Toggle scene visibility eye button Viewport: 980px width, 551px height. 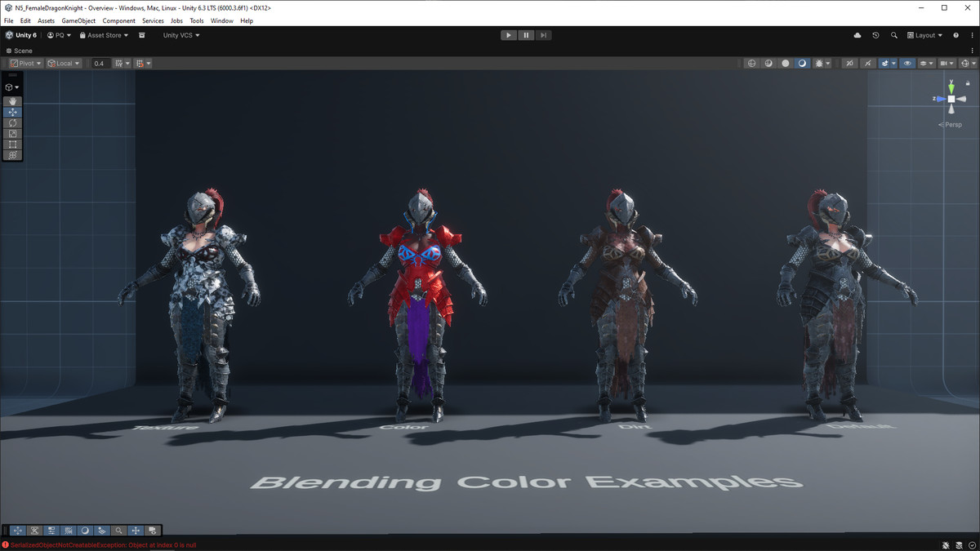click(907, 63)
